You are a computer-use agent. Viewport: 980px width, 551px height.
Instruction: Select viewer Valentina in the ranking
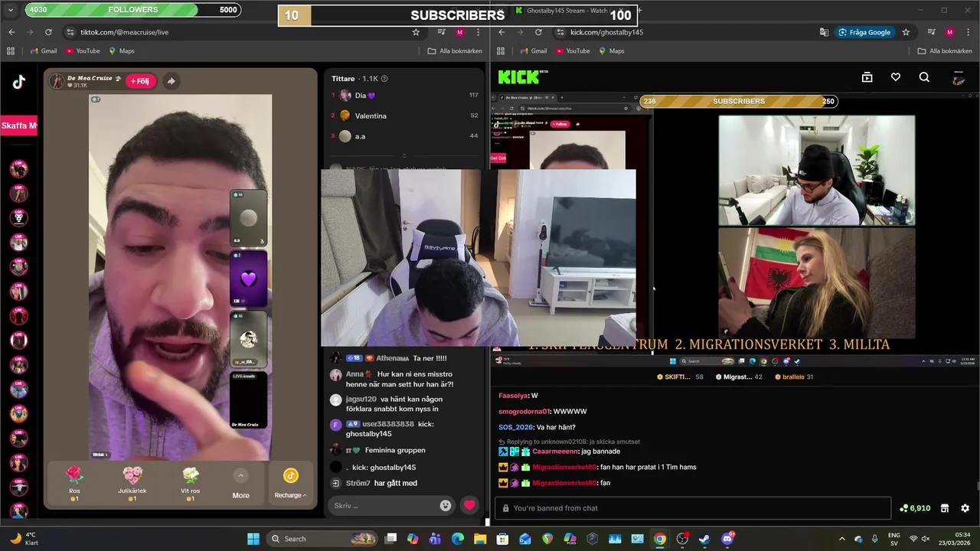tap(404, 116)
